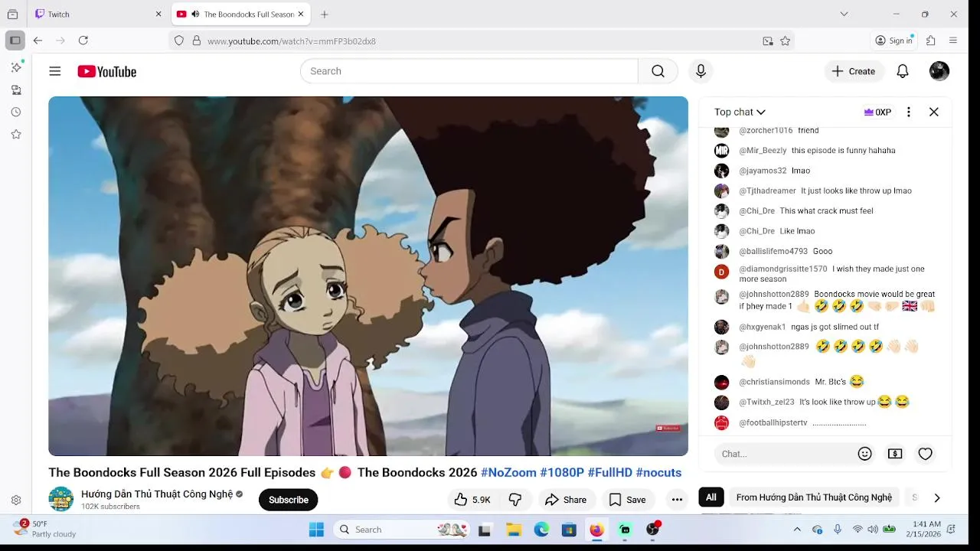
Task: Open a new browser tab
Action: coord(325,15)
